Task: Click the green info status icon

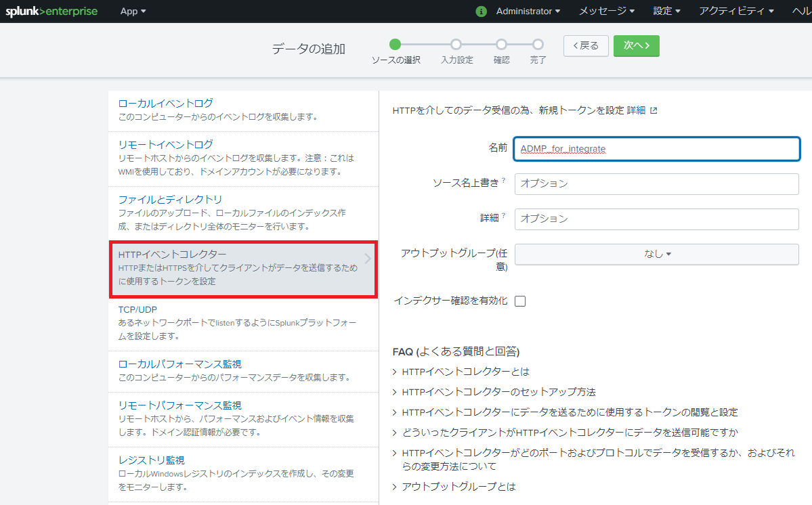Action: pyautogui.click(x=482, y=12)
